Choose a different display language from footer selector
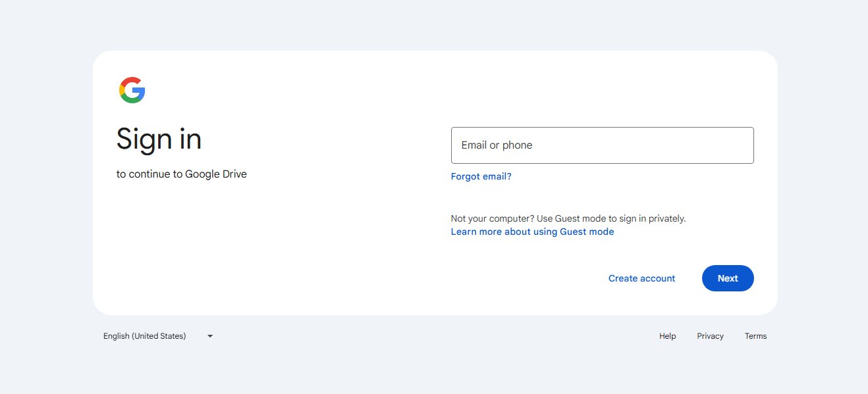 point(158,336)
